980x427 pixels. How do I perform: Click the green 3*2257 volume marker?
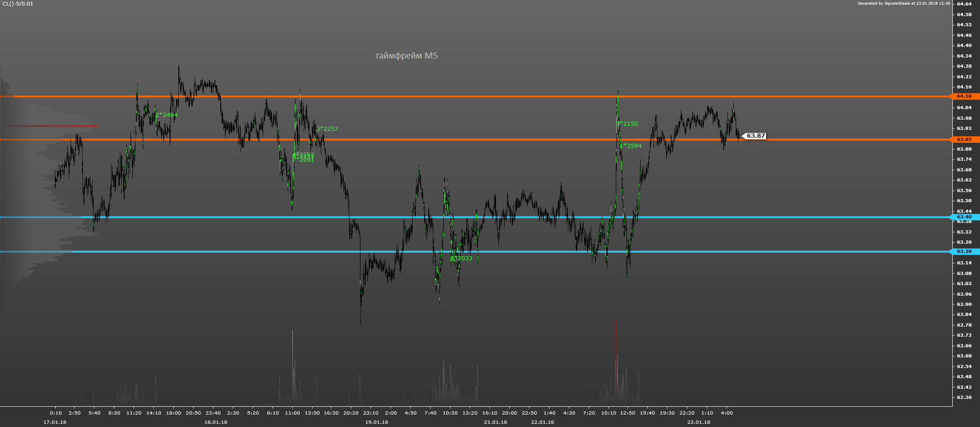327,129
